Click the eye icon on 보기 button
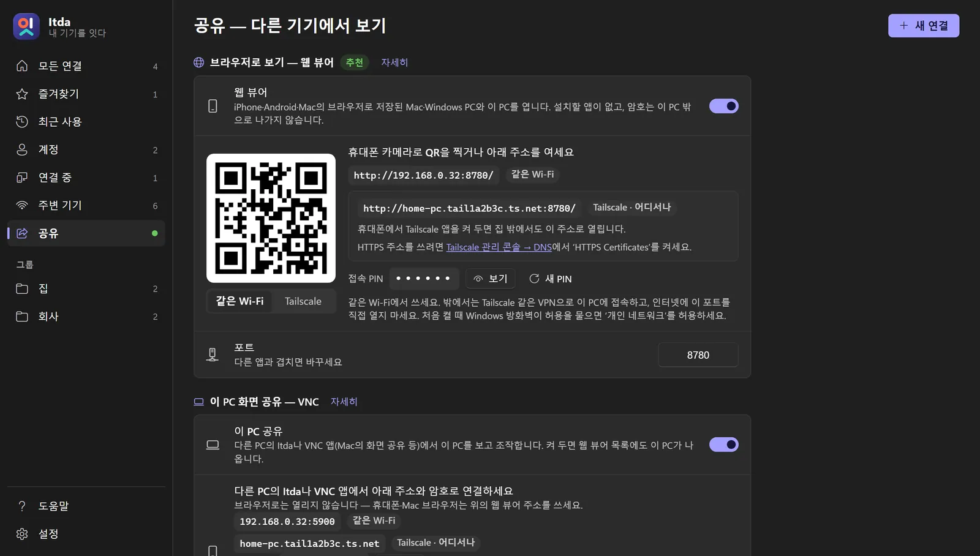Screen dimensions: 980x556 tap(478, 279)
